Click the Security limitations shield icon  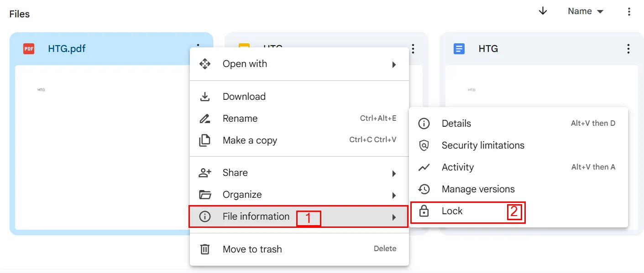tap(425, 145)
